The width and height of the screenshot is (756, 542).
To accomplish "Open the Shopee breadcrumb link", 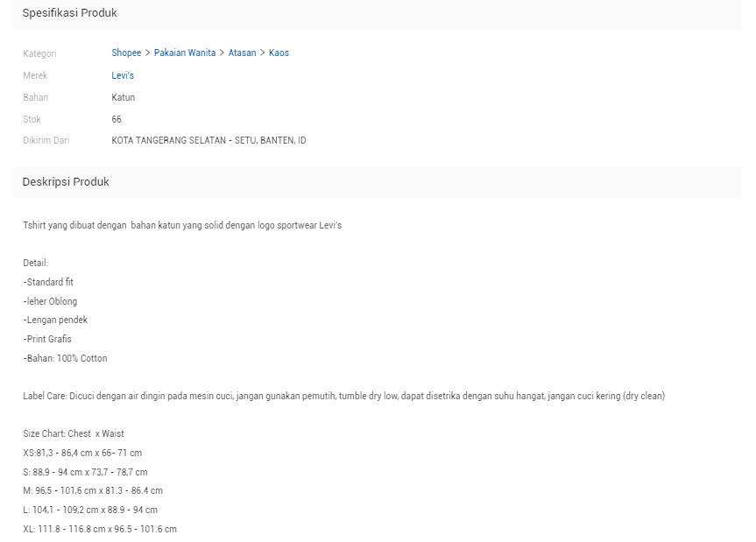I will [x=126, y=53].
